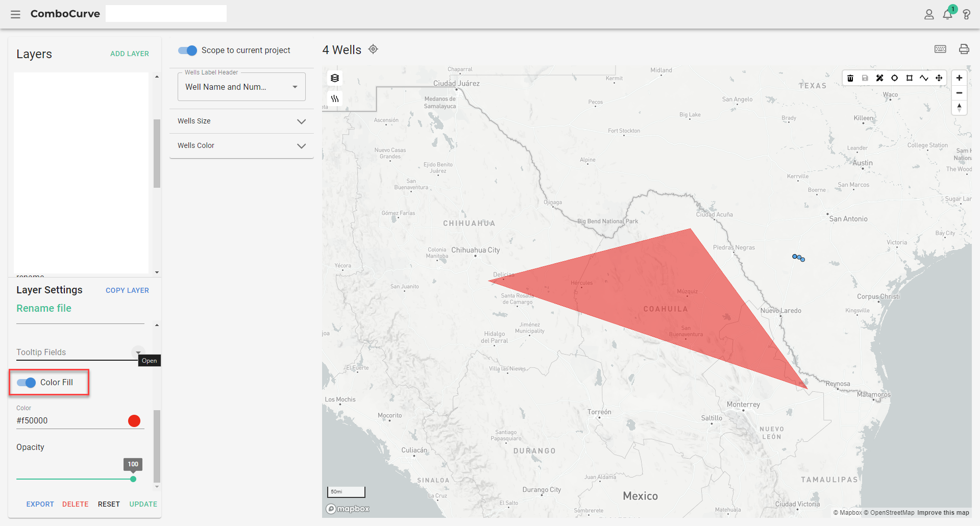Click DELETE layer button
980x526 pixels.
[76, 504]
